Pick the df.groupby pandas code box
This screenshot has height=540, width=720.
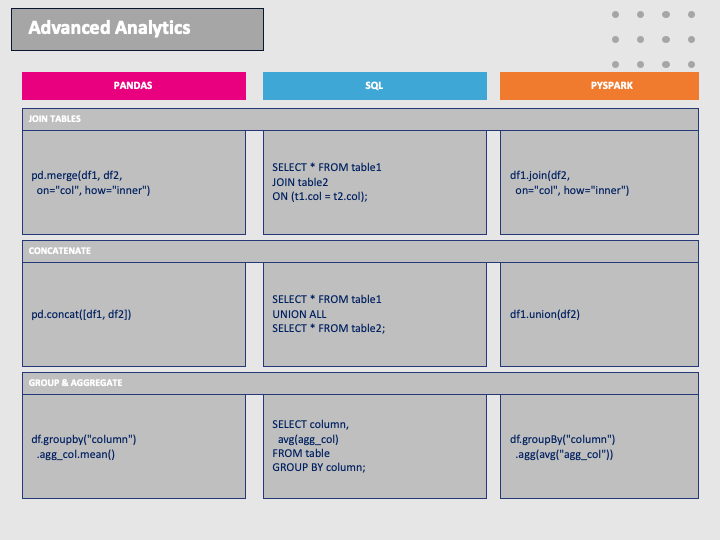(133, 446)
